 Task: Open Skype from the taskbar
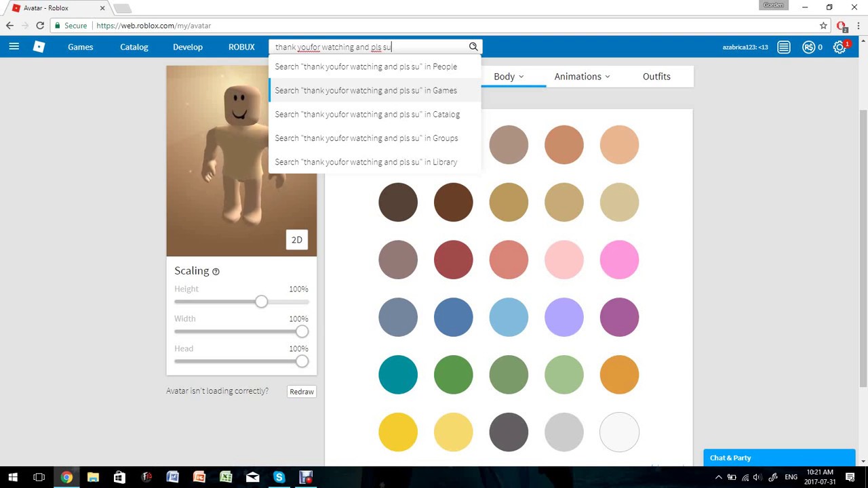(279, 477)
